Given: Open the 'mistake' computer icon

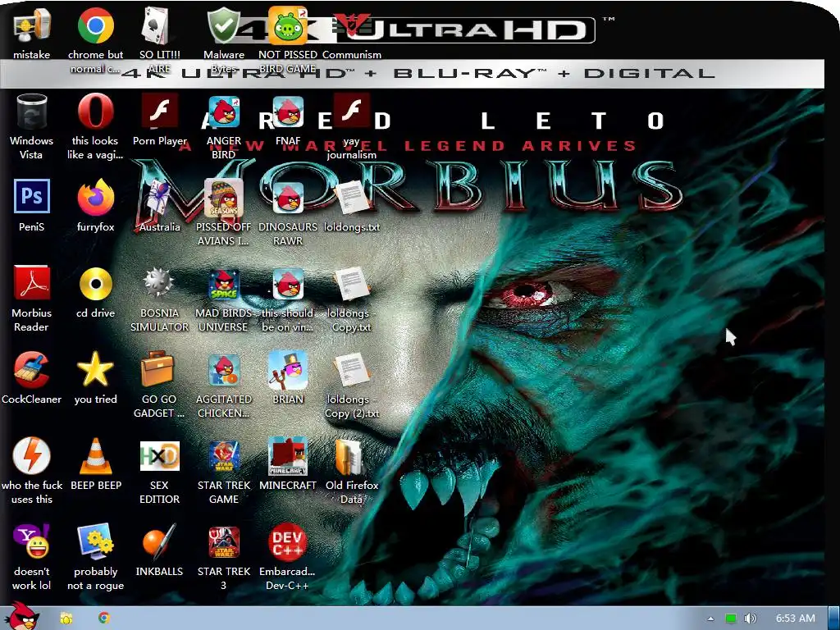Looking at the screenshot, I should tap(32, 25).
